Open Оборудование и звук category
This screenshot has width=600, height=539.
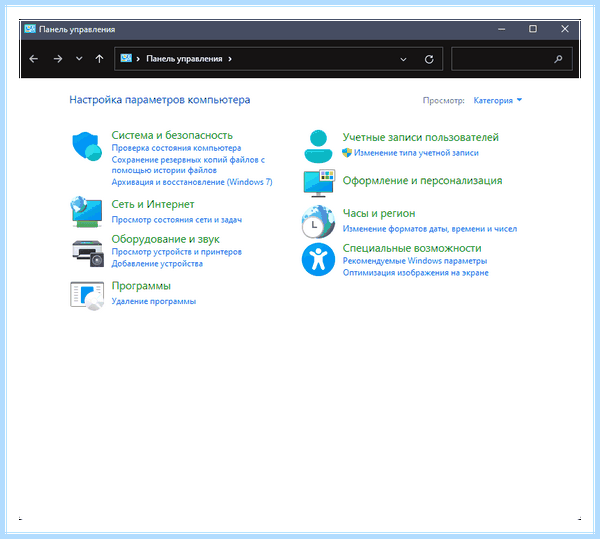coord(165,239)
